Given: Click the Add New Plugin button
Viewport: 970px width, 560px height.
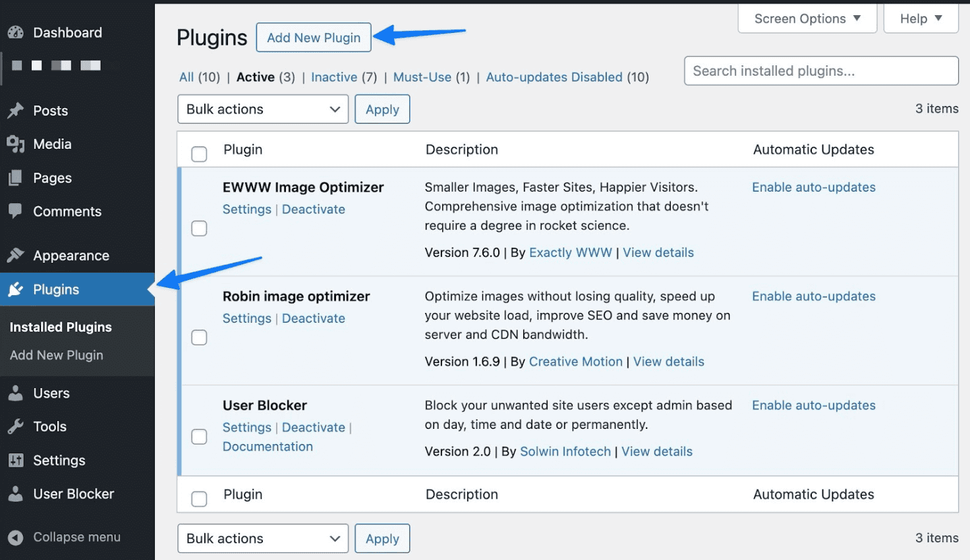Looking at the screenshot, I should (314, 38).
